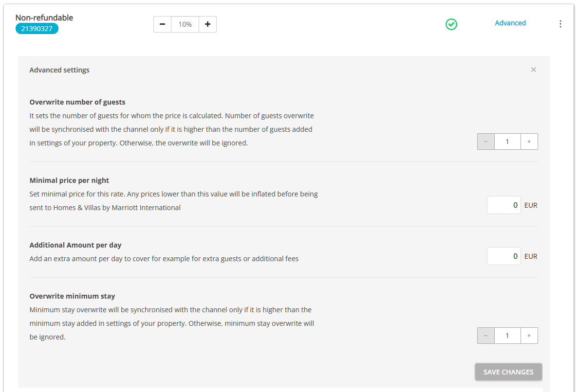The width and height of the screenshot is (577, 392).
Task: Increase overwrite number of guests
Action: [529, 142]
